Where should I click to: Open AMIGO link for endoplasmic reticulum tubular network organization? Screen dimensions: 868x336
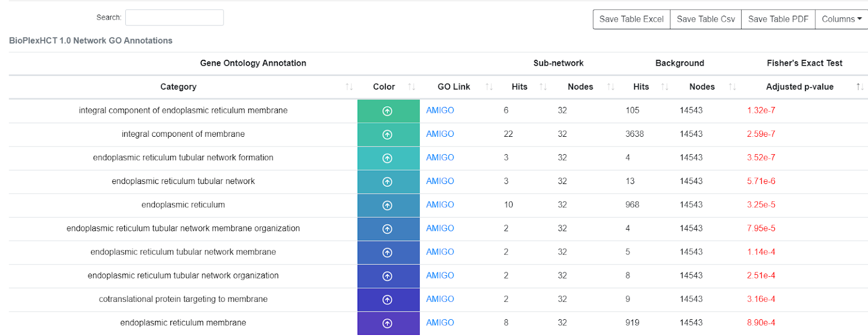coord(440,276)
